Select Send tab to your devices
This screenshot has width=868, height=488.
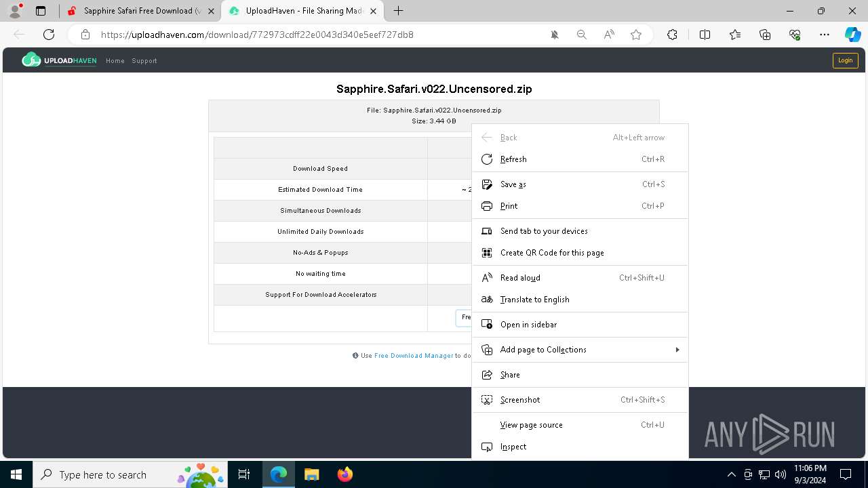pyautogui.click(x=580, y=231)
